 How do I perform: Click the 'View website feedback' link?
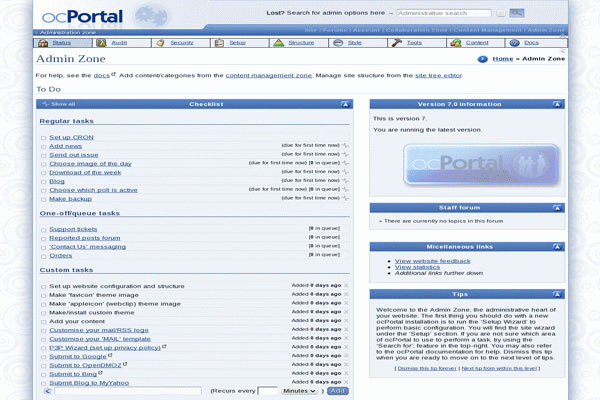click(x=431, y=260)
